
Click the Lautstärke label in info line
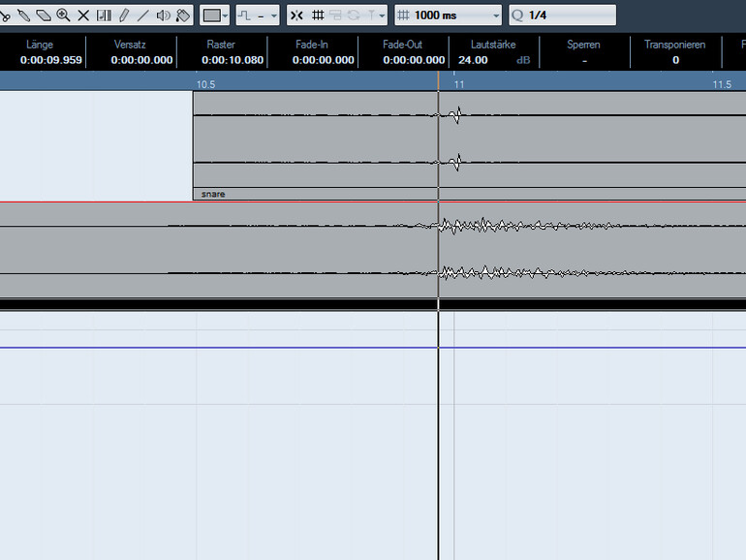click(493, 45)
